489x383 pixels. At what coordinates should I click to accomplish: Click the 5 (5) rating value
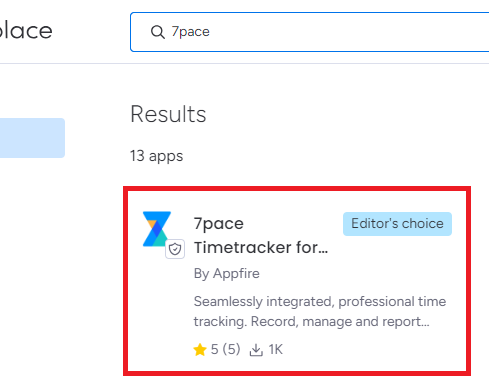point(225,350)
